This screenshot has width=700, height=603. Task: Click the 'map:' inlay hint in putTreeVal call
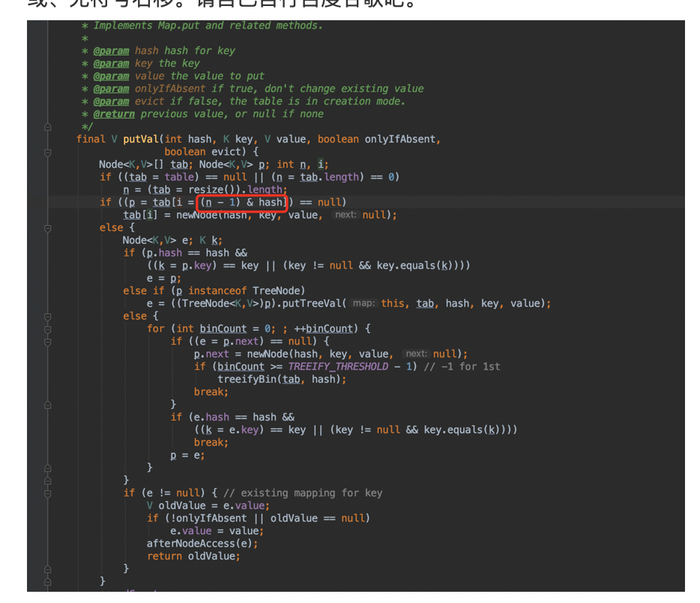click(x=363, y=303)
